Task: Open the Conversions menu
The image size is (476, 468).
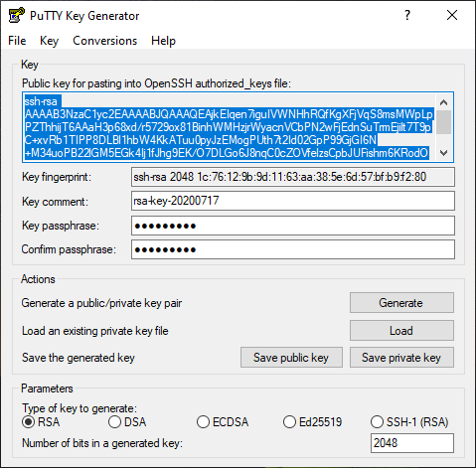Action: point(104,41)
